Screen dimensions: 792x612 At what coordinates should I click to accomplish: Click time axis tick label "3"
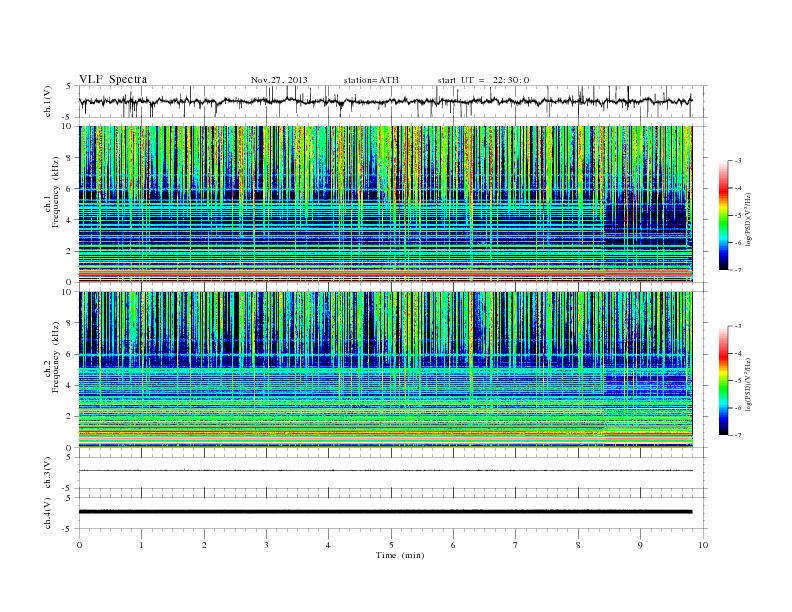(267, 545)
